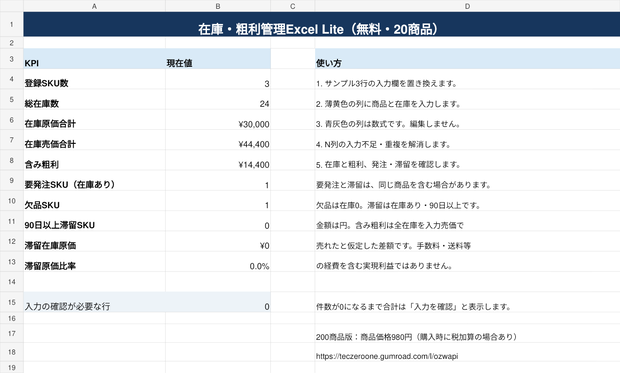Screen dimensions: 620x373
Task: Select column C header
Action: pyautogui.click(x=293, y=6)
